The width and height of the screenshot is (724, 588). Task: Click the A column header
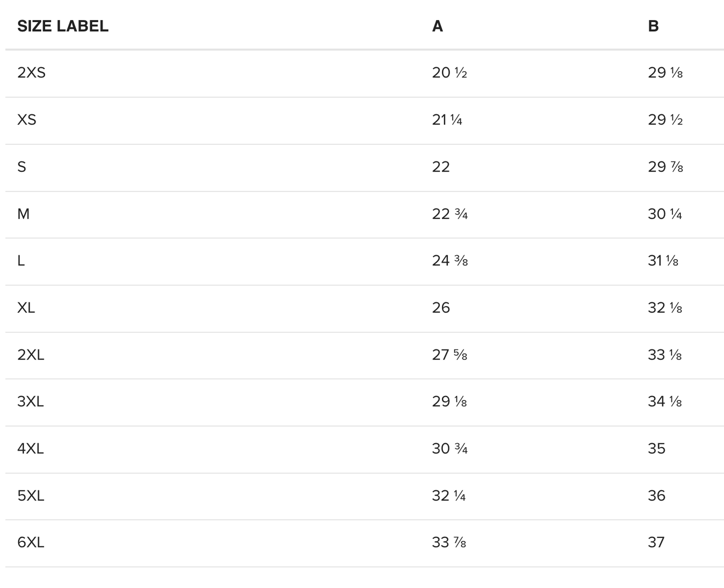pos(437,26)
